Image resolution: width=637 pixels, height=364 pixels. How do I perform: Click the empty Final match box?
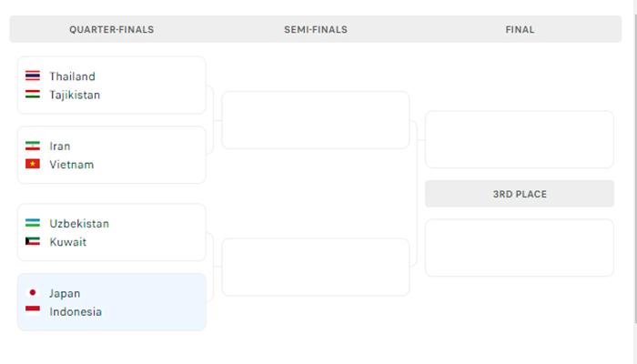[520, 139]
